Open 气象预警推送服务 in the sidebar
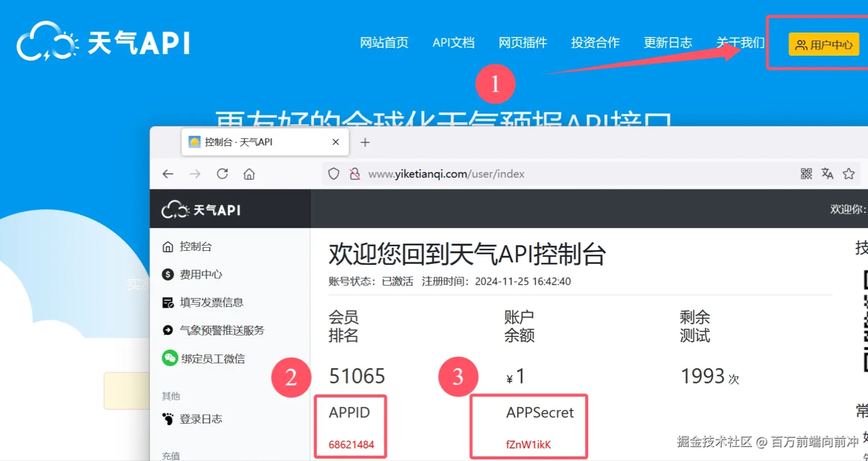Image resolution: width=868 pixels, height=461 pixels. coord(214,330)
